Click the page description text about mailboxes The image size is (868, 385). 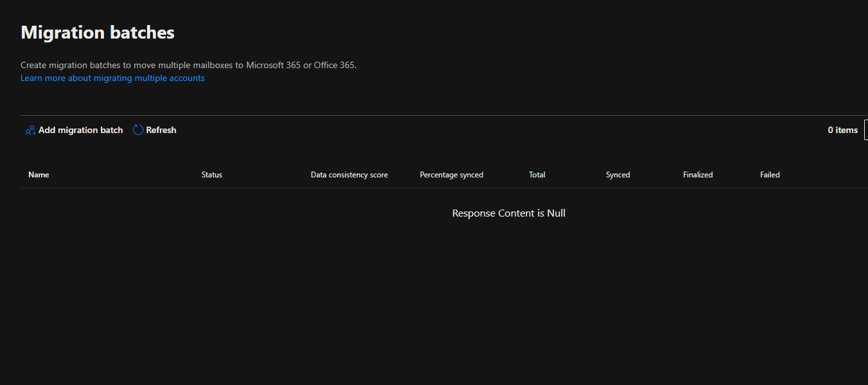pos(188,64)
